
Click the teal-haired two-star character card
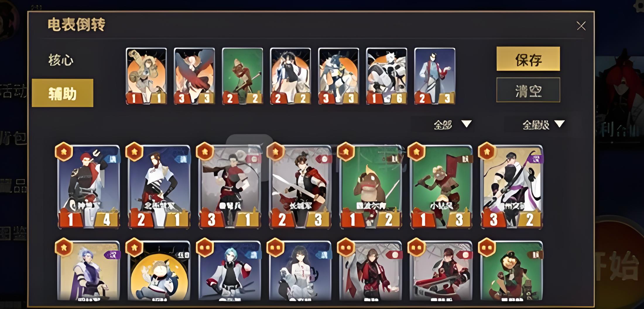tap(229, 271)
